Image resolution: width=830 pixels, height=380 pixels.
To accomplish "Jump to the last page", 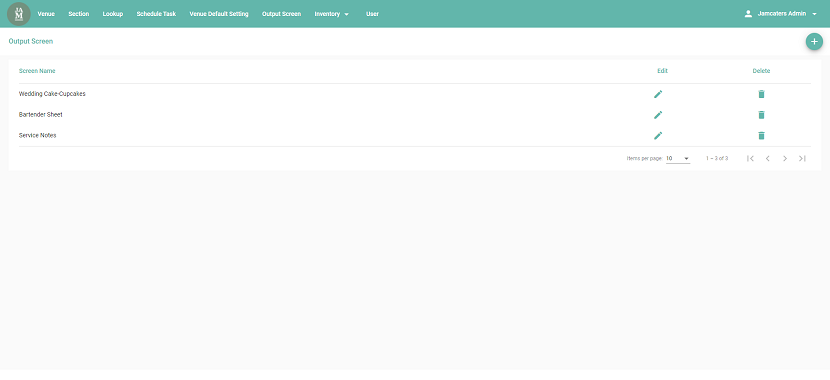I will click(802, 158).
